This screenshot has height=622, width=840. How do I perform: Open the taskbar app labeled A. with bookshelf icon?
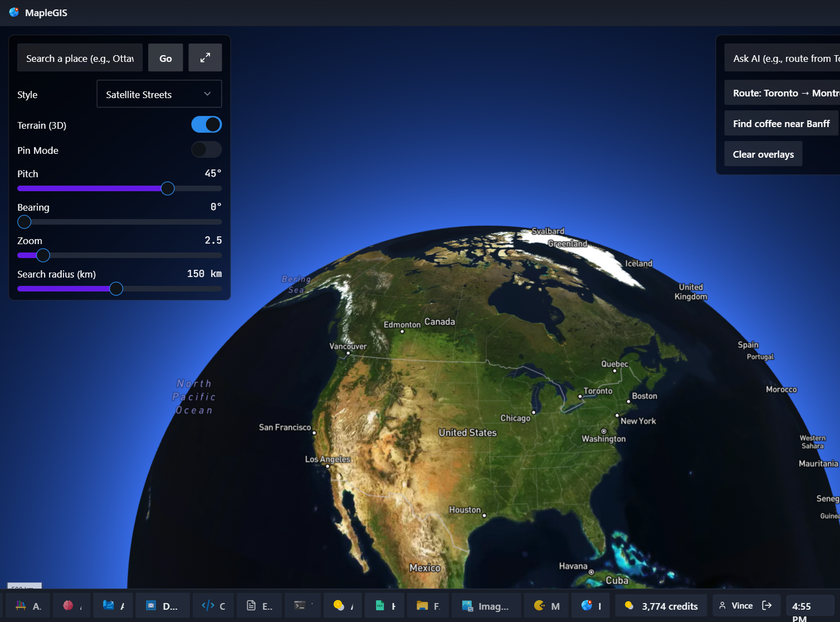tap(28, 606)
